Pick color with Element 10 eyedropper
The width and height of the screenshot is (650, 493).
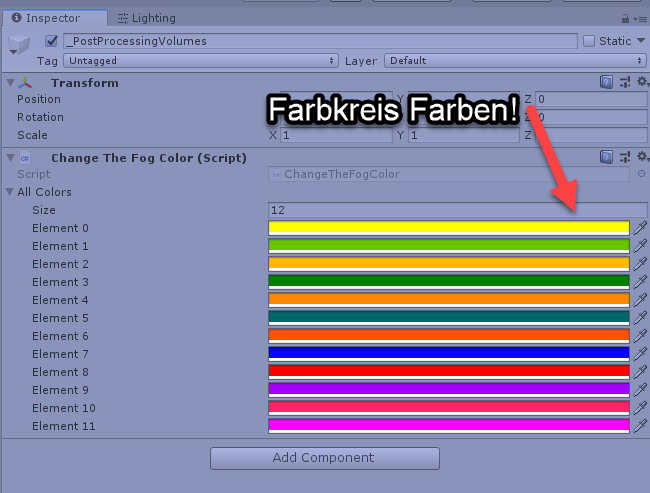point(640,408)
